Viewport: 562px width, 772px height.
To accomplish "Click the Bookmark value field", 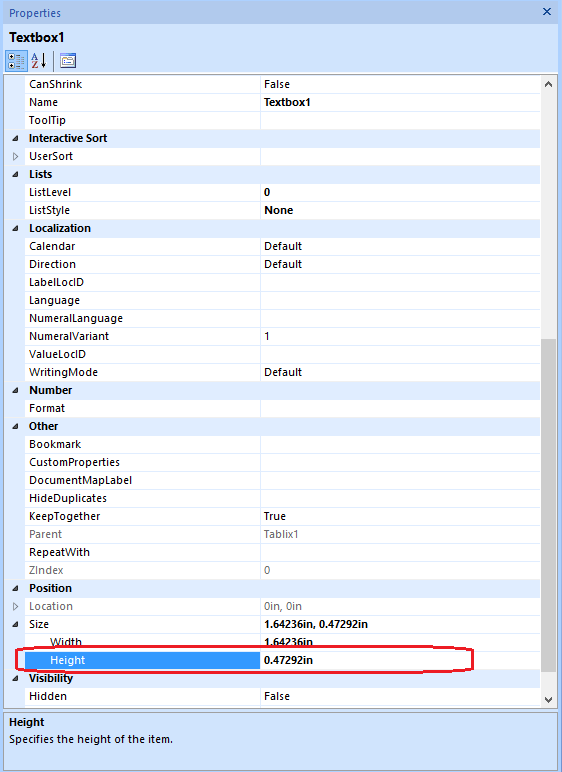I will 400,445.
